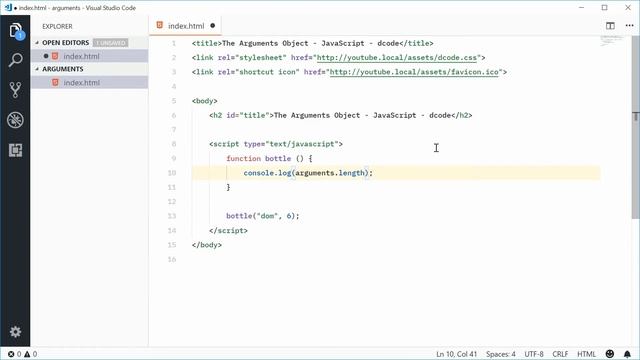This screenshot has height=360, width=640.
Task: Change line endings via 'CRLF'
Action: tap(560, 354)
